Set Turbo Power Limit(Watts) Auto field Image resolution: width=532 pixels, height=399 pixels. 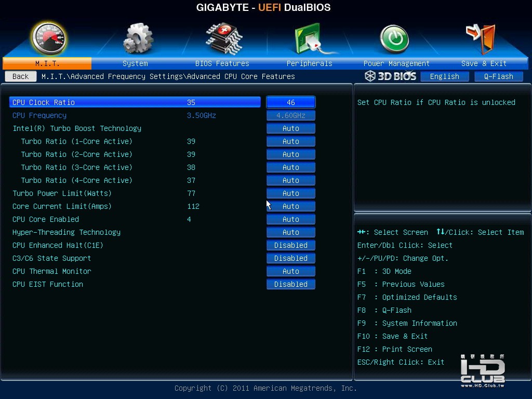point(291,193)
